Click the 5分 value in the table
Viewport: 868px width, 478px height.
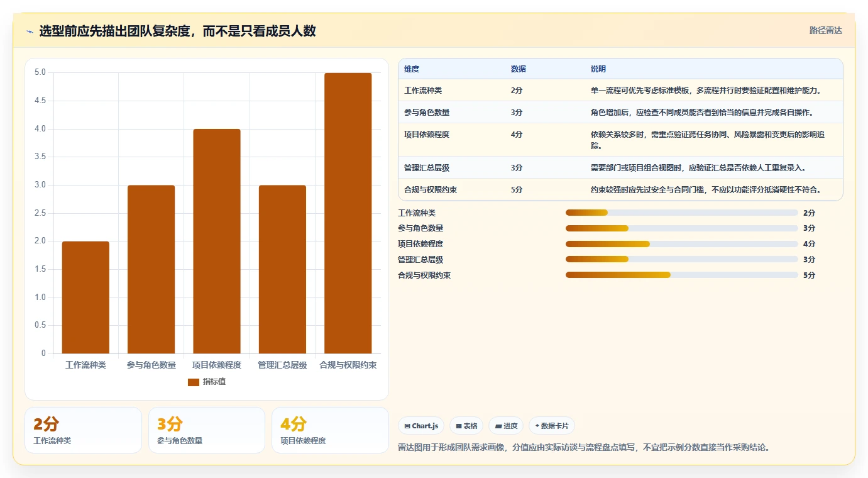(x=517, y=190)
